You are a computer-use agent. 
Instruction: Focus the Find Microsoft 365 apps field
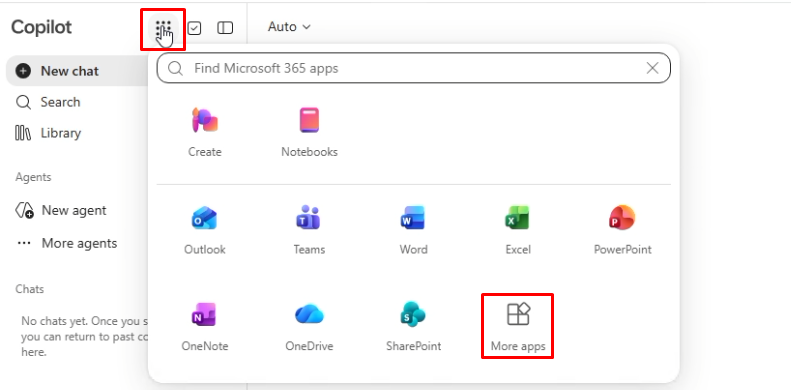point(414,68)
